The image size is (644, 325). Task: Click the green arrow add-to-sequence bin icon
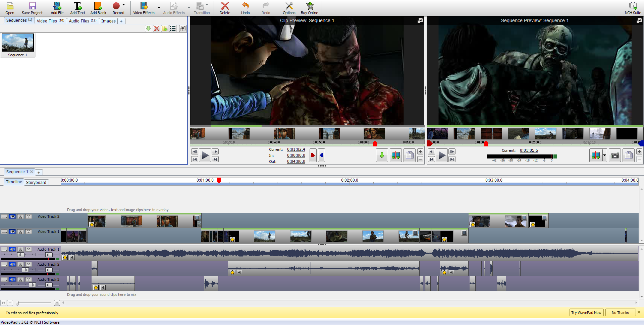(x=148, y=28)
